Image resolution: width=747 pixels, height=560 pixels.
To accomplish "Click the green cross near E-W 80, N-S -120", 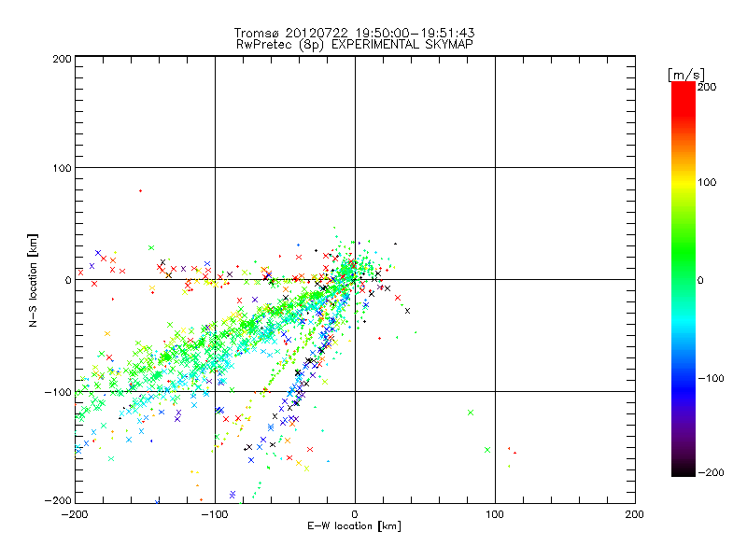I will tap(471, 413).
